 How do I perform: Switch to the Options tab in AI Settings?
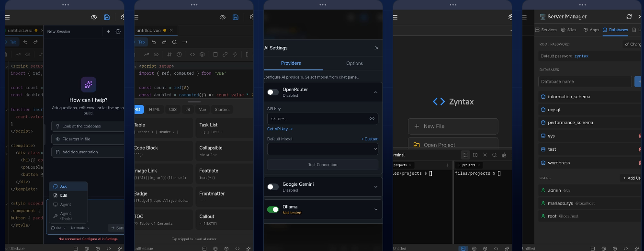(354, 63)
